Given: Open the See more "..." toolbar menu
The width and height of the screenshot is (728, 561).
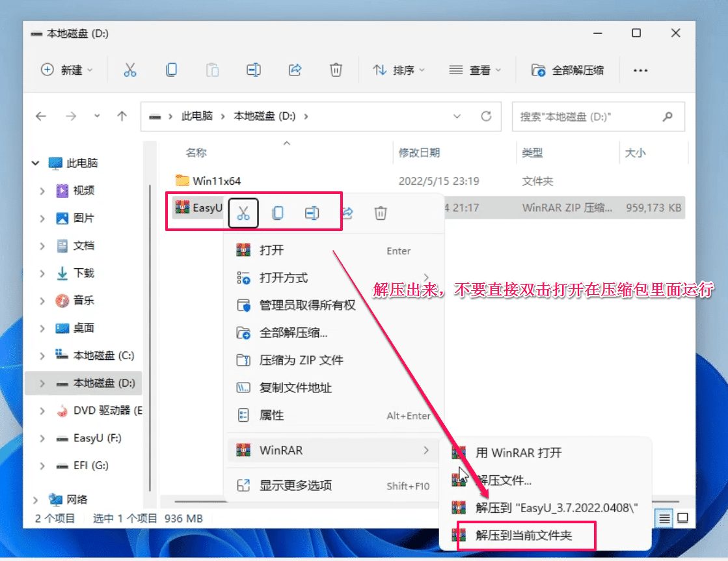Looking at the screenshot, I should pyautogui.click(x=640, y=70).
